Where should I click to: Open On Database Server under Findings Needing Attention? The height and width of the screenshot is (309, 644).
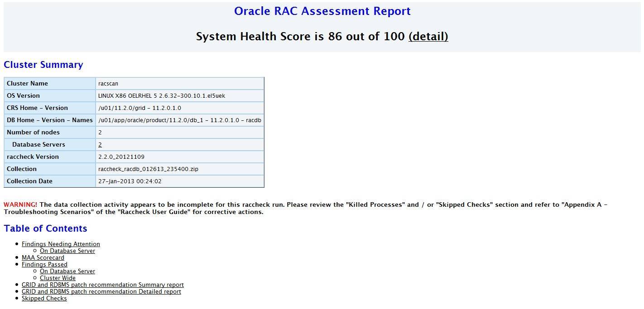point(67,251)
